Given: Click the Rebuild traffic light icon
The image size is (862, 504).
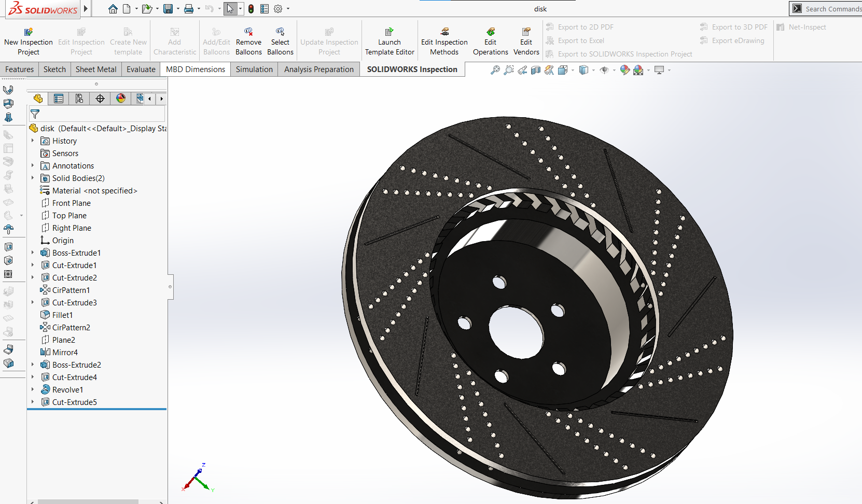Looking at the screenshot, I should click(251, 9).
